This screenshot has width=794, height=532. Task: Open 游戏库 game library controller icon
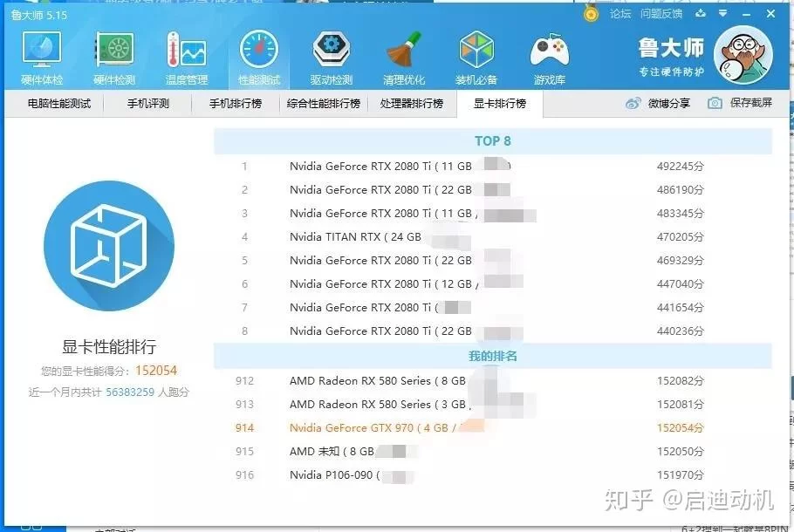point(549,58)
